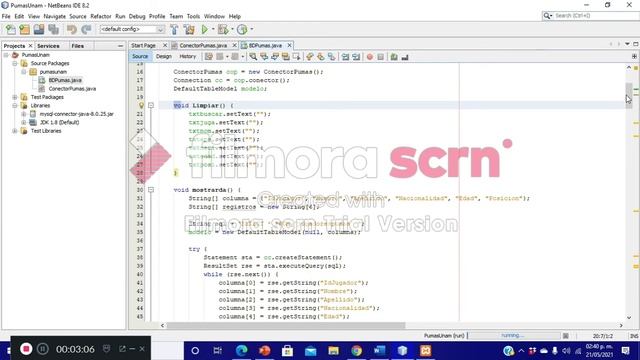Collapse the PumasUnam project node
640x360 pixels.
click(x=6, y=55)
